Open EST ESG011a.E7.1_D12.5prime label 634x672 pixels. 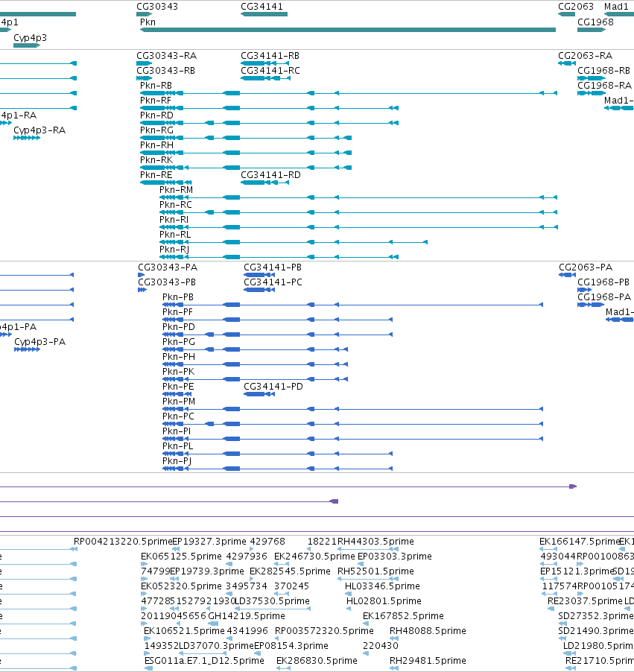point(204,661)
